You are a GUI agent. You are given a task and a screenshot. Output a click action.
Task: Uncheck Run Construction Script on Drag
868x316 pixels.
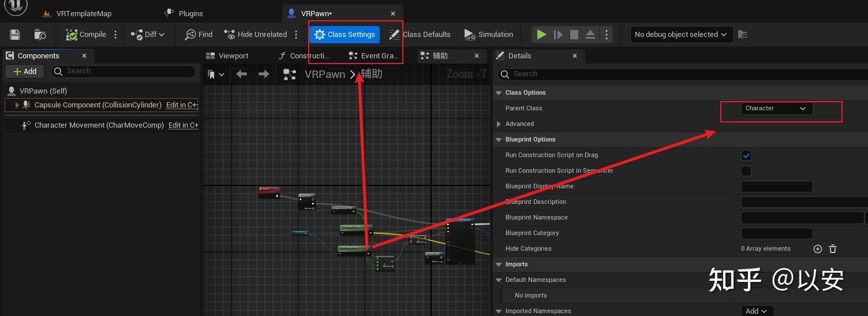coord(746,155)
